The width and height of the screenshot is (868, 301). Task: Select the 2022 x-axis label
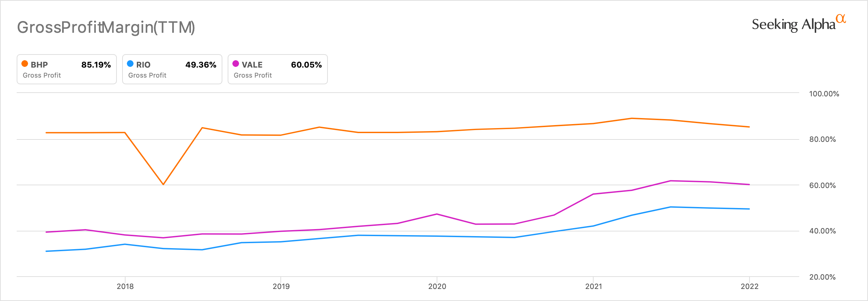point(749,287)
